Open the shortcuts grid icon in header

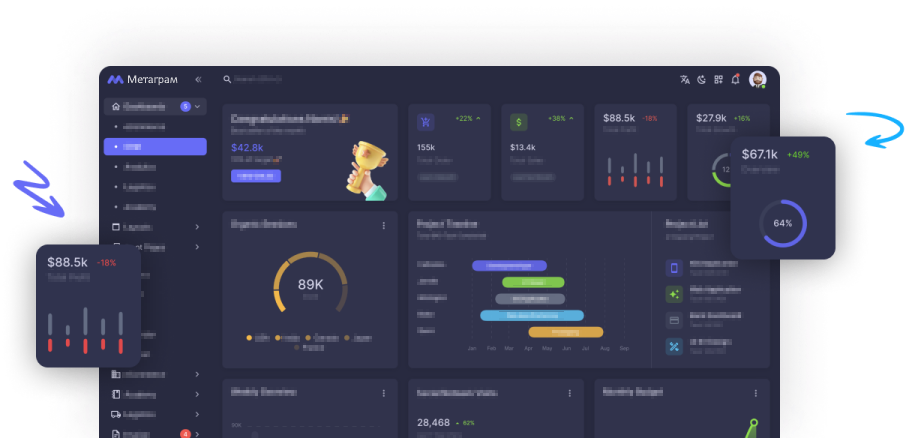(718, 79)
